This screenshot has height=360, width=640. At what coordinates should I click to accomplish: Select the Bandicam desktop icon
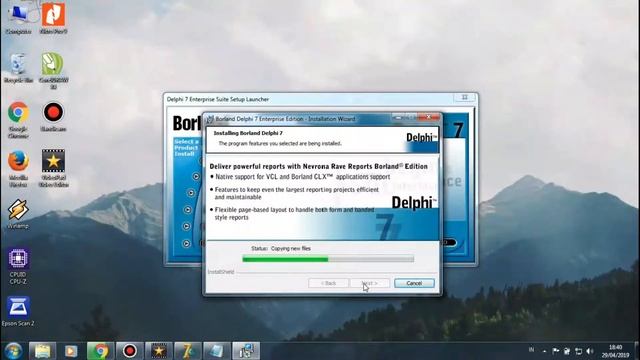(x=53, y=117)
